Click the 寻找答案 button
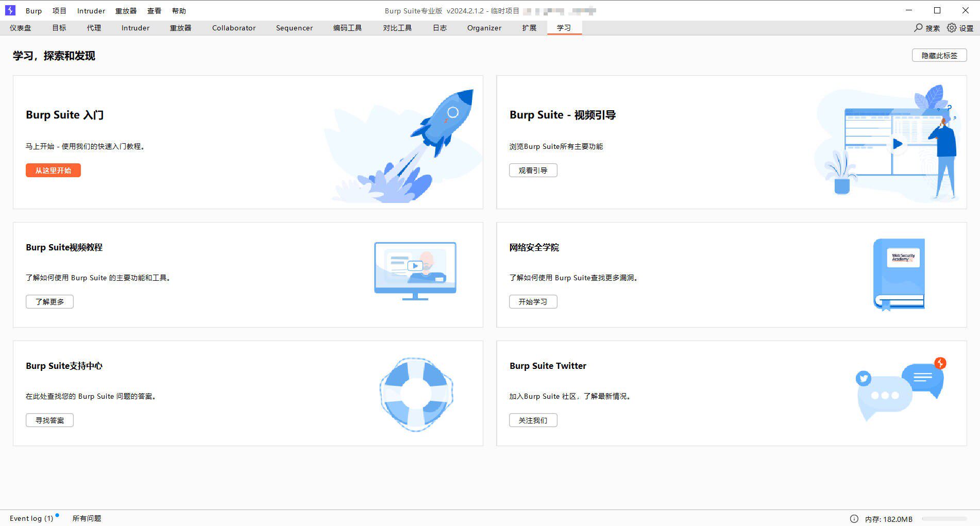980x526 pixels. pos(49,420)
